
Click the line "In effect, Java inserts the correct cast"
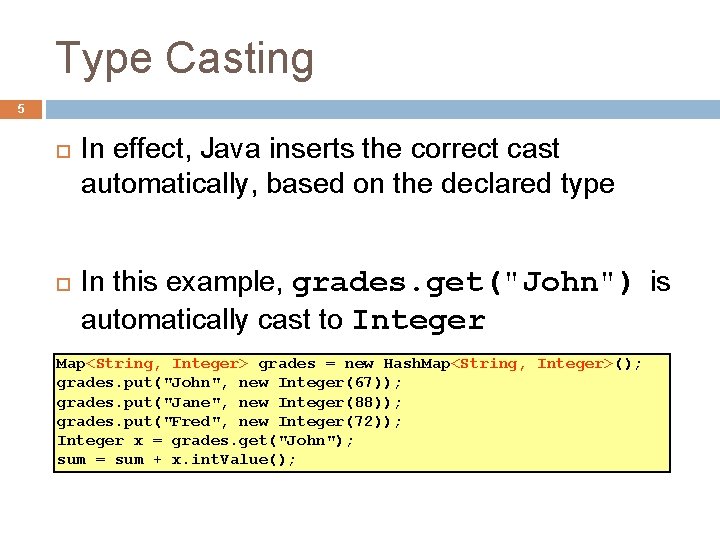(x=320, y=149)
